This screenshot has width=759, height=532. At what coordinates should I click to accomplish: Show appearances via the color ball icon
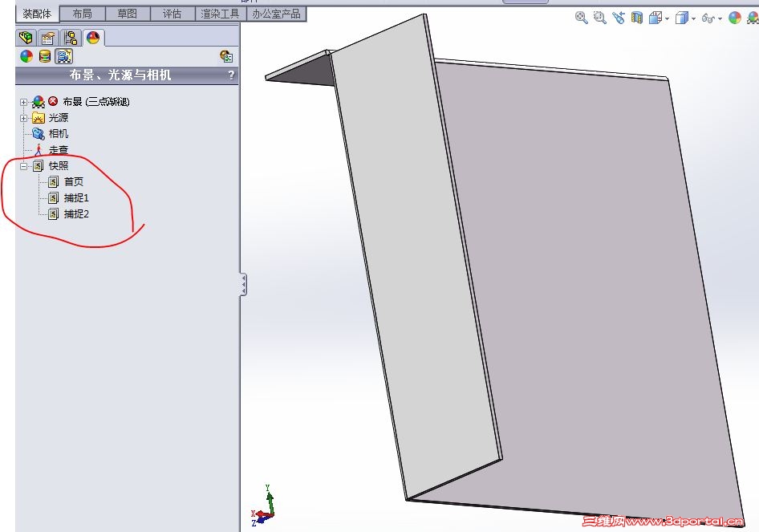[26, 57]
